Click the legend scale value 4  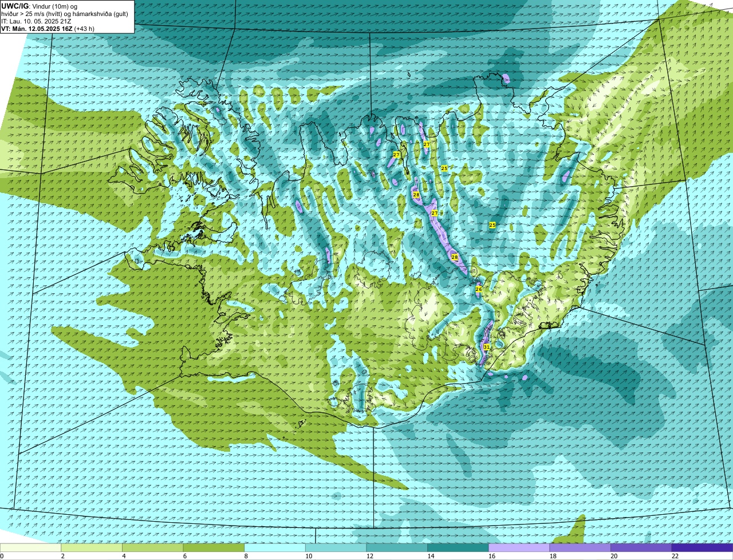pyautogui.click(x=124, y=556)
